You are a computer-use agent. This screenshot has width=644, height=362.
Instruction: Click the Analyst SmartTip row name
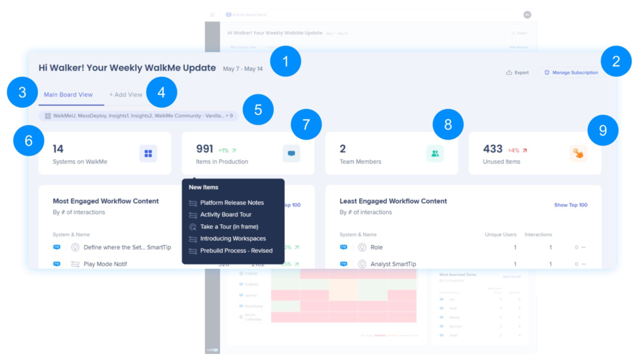click(x=393, y=264)
